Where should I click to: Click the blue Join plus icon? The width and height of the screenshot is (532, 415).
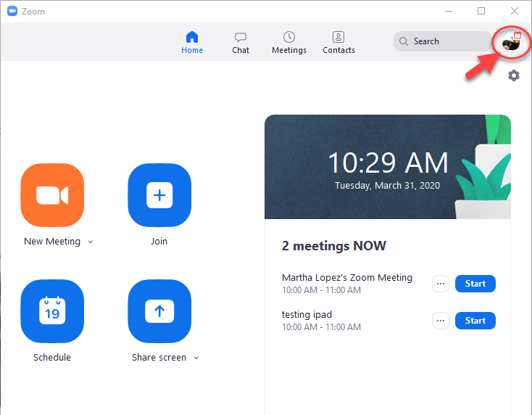coord(159,195)
